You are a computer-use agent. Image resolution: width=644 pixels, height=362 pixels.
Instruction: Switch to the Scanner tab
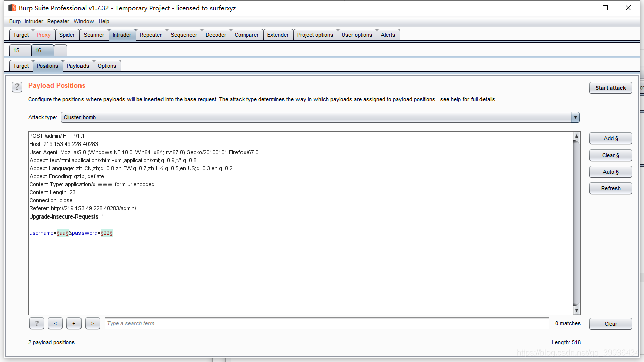94,35
